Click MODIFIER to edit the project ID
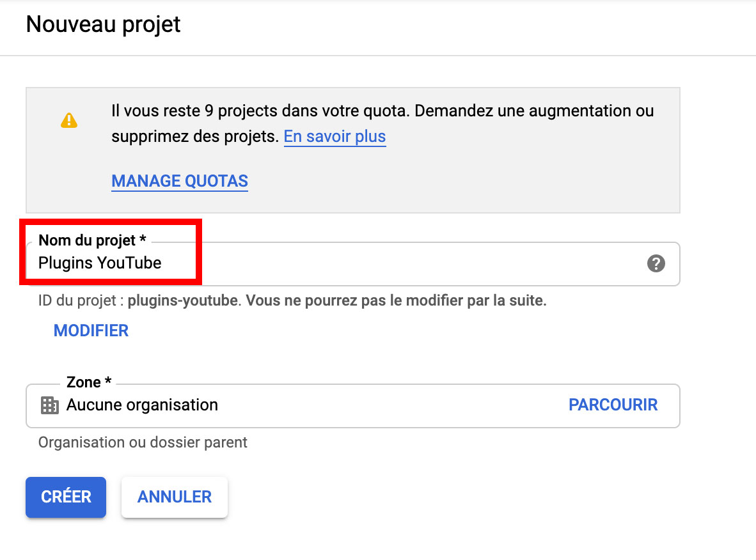 click(x=91, y=331)
